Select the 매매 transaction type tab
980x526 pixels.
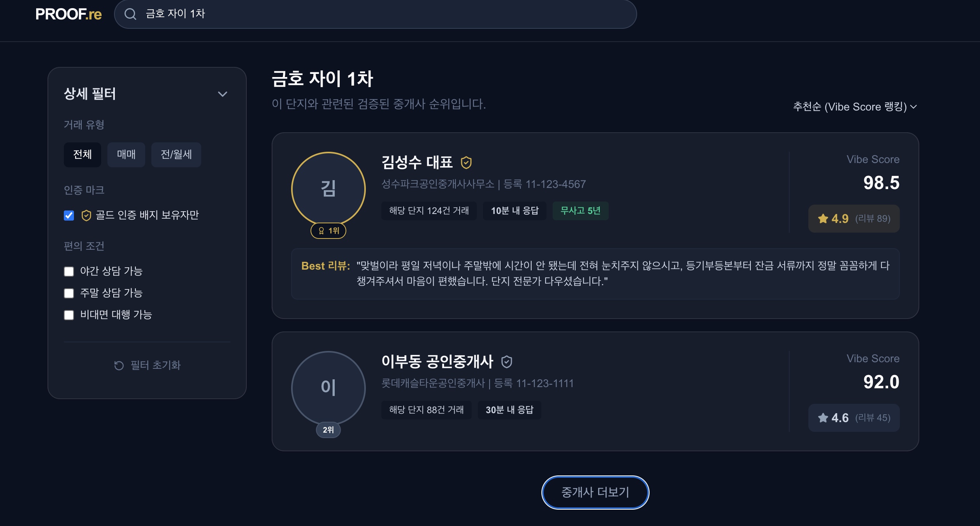tap(126, 154)
